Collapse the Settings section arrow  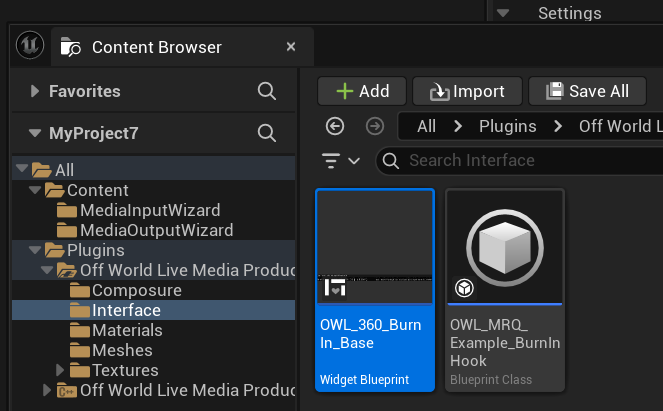[503, 13]
